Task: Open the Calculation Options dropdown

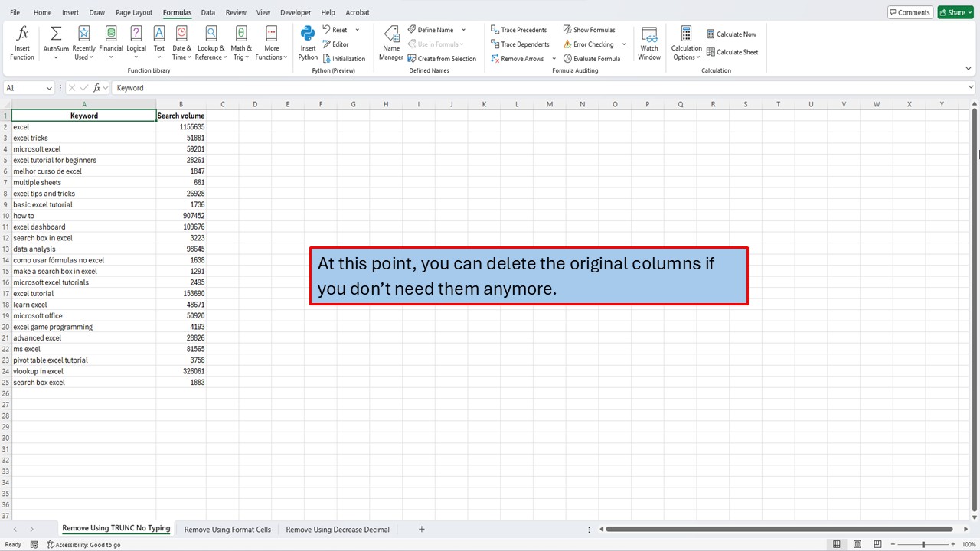Action: [685, 44]
